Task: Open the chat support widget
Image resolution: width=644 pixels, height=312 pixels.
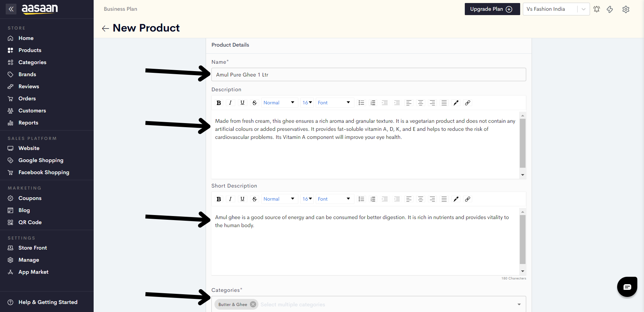Action: (x=627, y=287)
